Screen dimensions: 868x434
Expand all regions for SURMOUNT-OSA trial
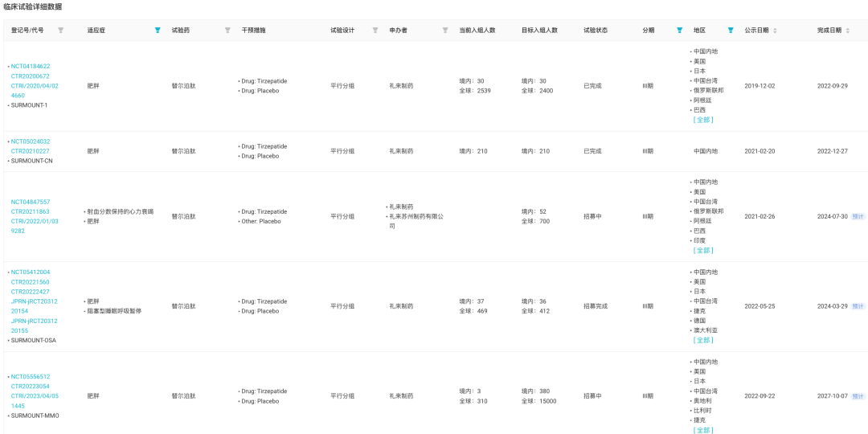pos(703,340)
